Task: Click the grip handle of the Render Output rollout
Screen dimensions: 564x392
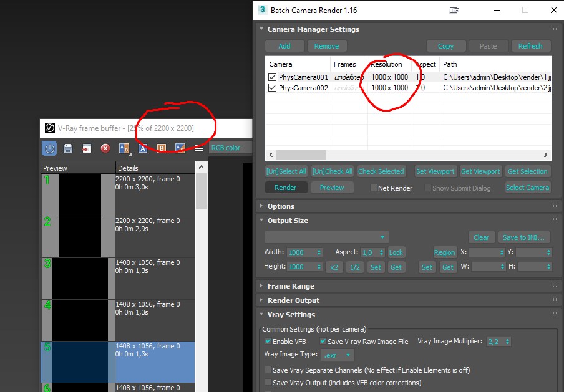Action: (555, 300)
